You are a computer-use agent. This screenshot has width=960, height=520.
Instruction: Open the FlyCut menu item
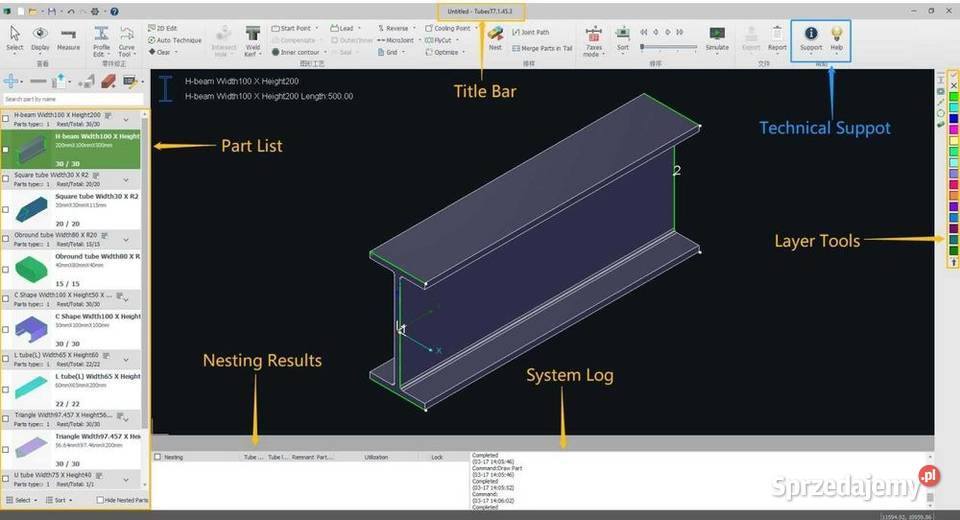[x=441, y=40]
